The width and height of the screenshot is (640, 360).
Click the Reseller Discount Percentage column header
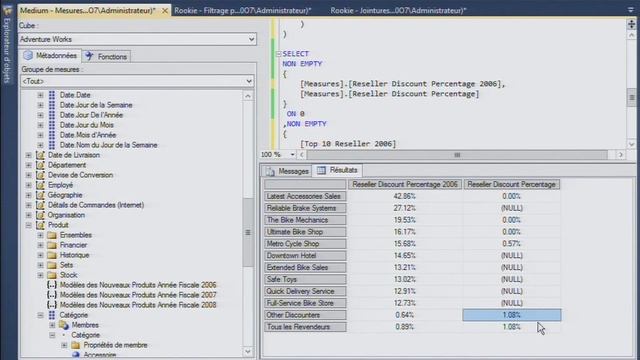point(511,184)
